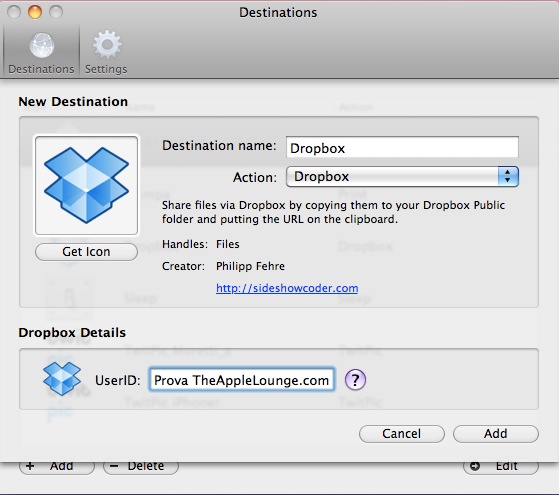Click the orange minimize window button
Image resolution: width=559 pixels, height=495 pixels.
pyautogui.click(x=35, y=12)
